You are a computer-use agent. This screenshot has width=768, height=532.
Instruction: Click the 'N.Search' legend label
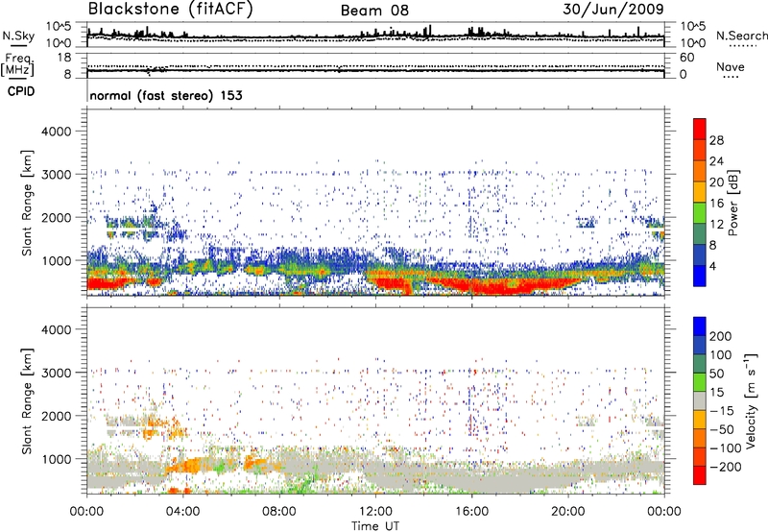coord(741,36)
